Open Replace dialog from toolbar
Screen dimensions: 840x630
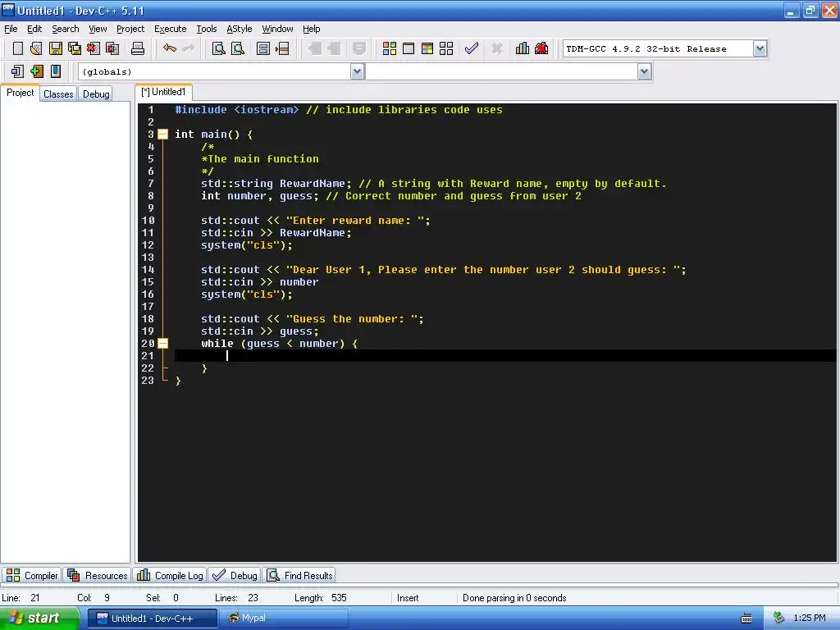click(238, 48)
